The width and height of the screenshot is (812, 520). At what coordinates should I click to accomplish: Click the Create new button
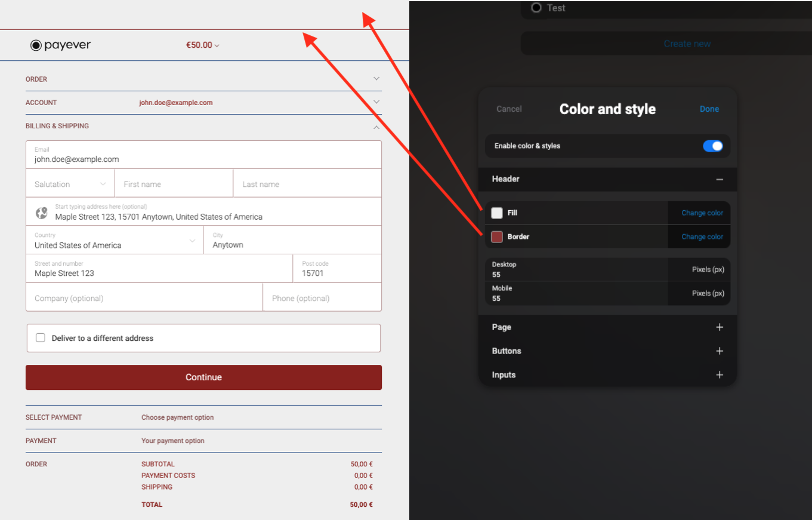pos(687,44)
